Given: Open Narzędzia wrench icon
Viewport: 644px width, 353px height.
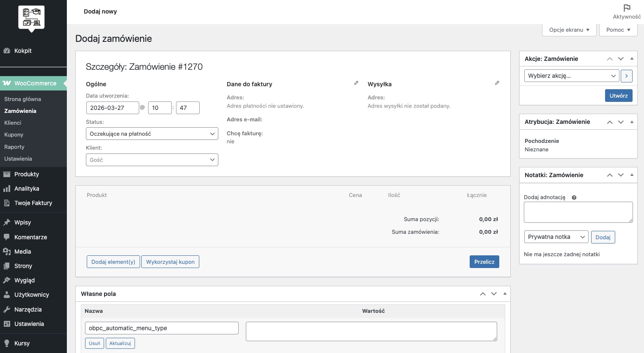Looking at the screenshot, I should [x=7, y=309].
